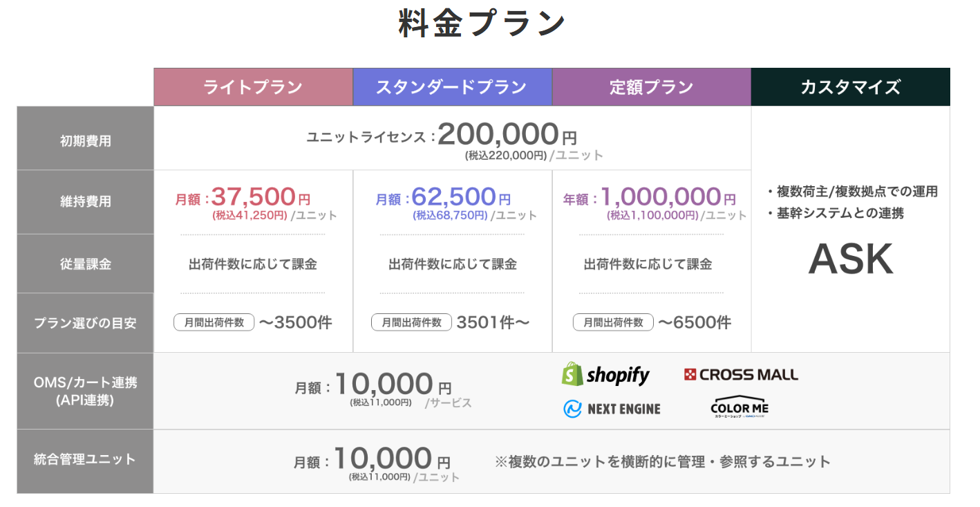
Task: Click the 月額 62,500円 standard plan price
Action: point(452,198)
